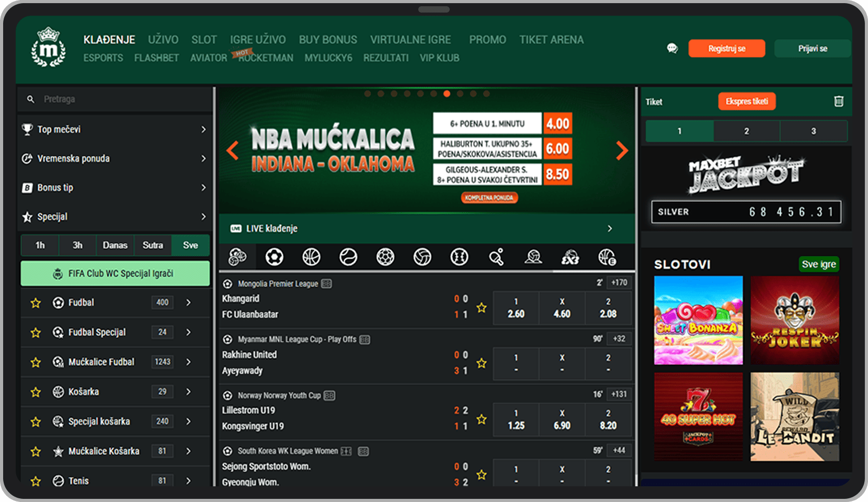868x502 pixels.
Task: Open the AVIATOR menu item
Action: [209, 58]
